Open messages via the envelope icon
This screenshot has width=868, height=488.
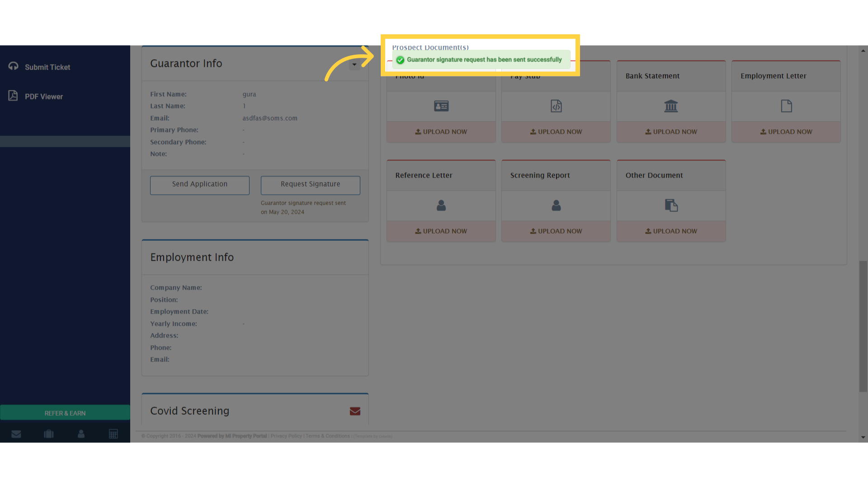click(16, 434)
